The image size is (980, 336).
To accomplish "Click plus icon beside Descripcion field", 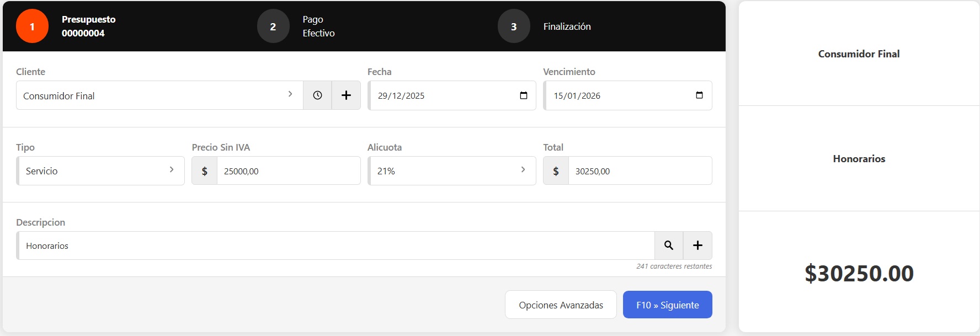I will pos(697,246).
